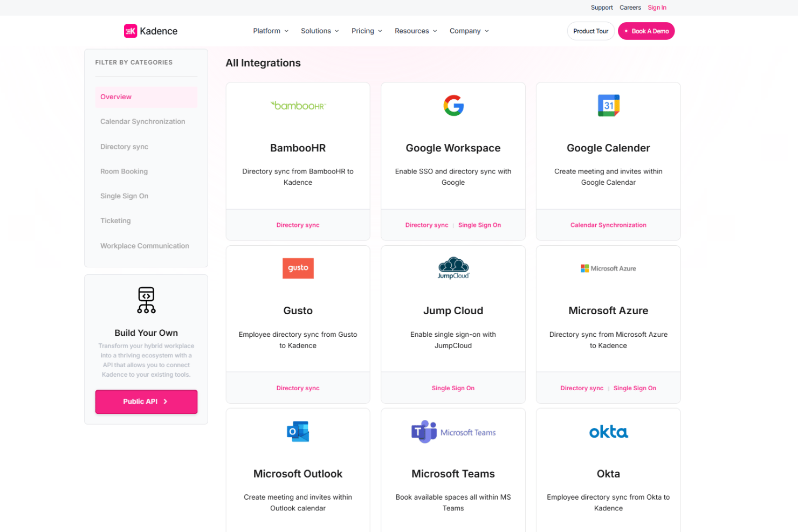Screen dimensions: 798x532
Task: Expand the Pricing dropdown
Action: (367, 31)
